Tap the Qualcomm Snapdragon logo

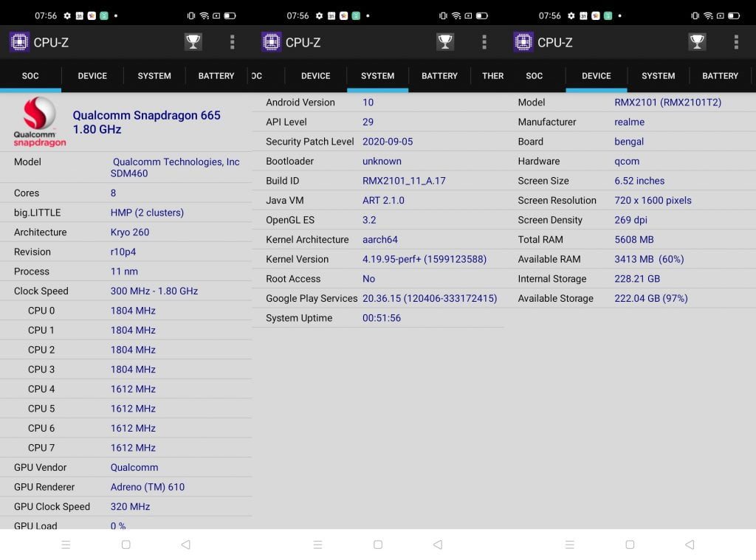[x=40, y=122]
